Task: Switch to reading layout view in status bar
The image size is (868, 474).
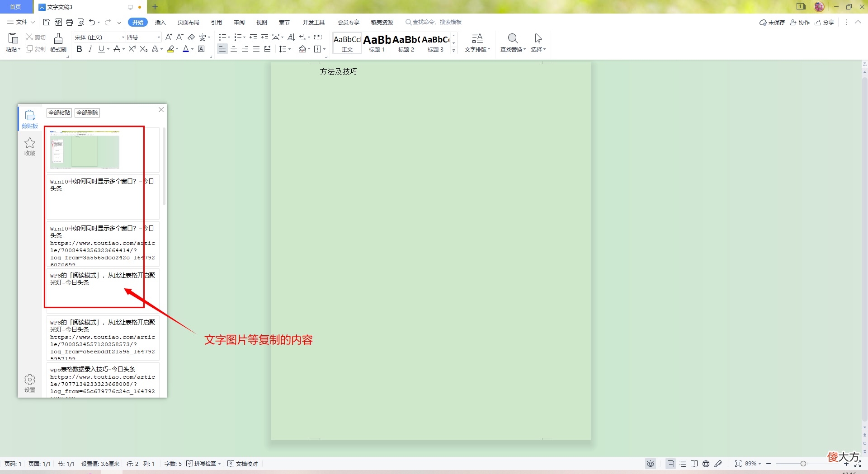Action: click(x=694, y=464)
